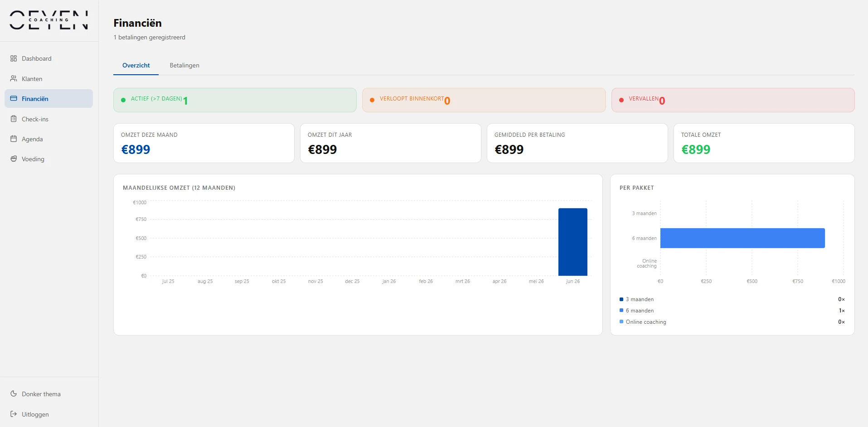Click the Omzet dit jaar card

[391, 143]
